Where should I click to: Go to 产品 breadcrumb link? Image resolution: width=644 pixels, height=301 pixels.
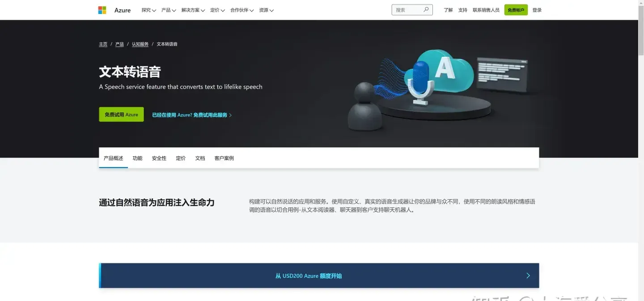click(x=119, y=44)
